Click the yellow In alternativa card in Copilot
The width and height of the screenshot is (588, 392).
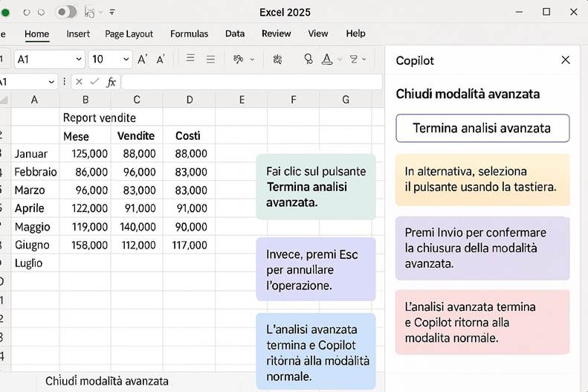click(x=482, y=180)
